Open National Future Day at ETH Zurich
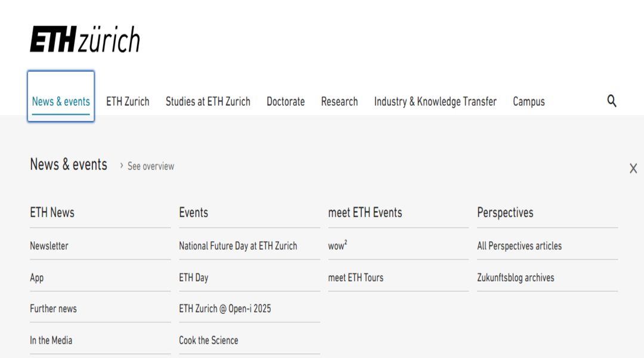 pos(238,246)
